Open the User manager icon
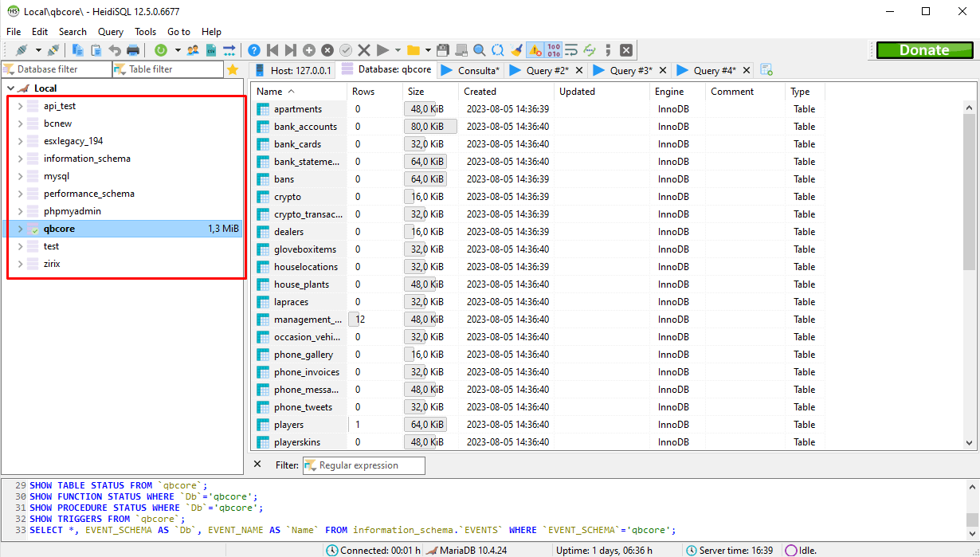 193,50
